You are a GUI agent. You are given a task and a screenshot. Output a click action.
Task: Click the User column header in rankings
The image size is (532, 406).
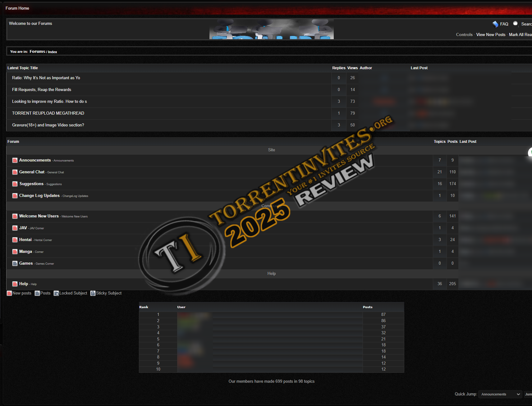[x=181, y=307]
